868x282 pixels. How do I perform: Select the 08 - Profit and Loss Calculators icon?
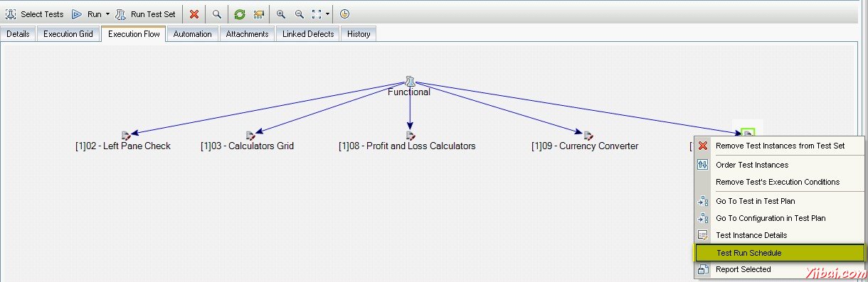coord(410,135)
